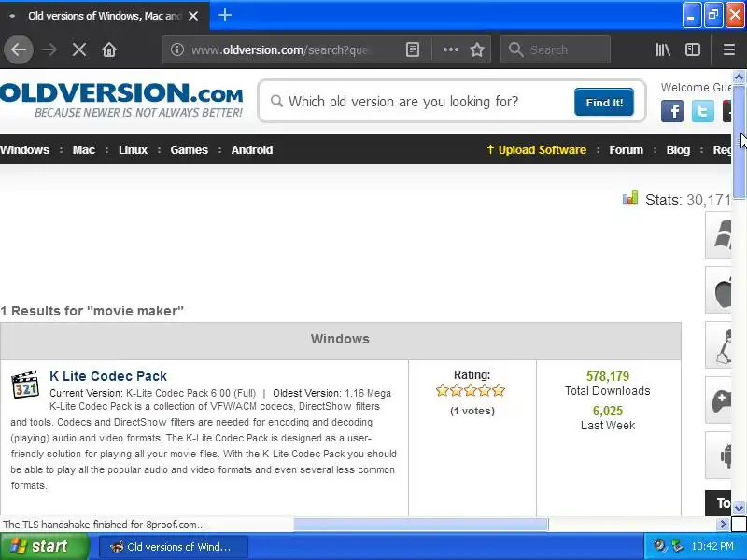Click the 578,179 Total Downloads number

click(x=608, y=376)
